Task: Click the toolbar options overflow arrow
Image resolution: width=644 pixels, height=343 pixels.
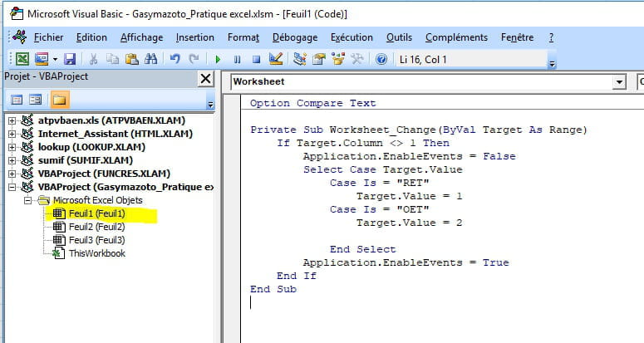Action: (x=553, y=64)
